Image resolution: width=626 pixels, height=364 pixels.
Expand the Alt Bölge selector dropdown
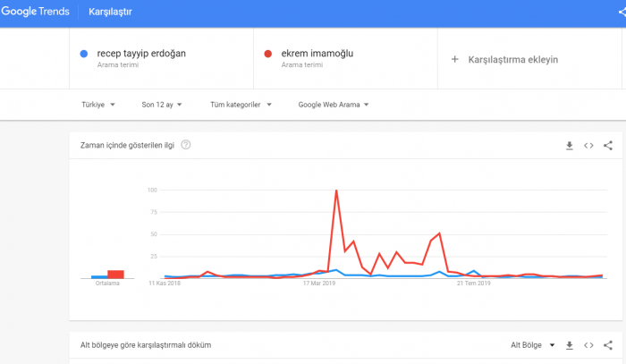click(532, 344)
